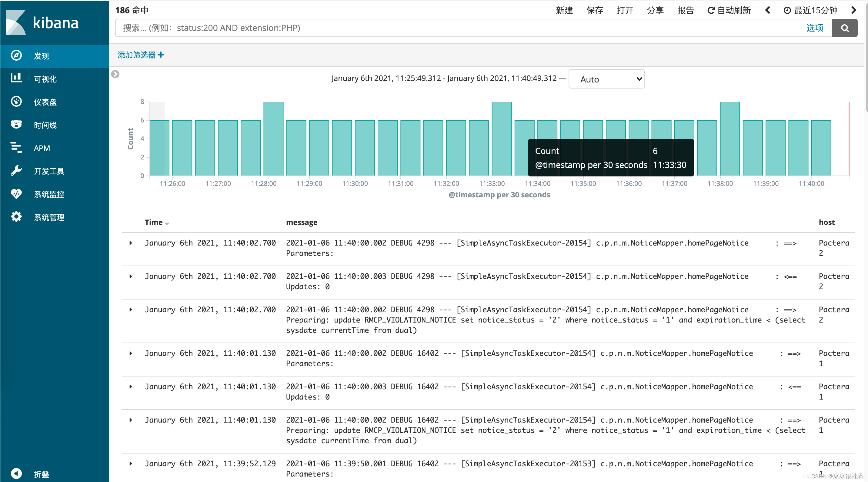Click the search magnifier button

tap(844, 28)
